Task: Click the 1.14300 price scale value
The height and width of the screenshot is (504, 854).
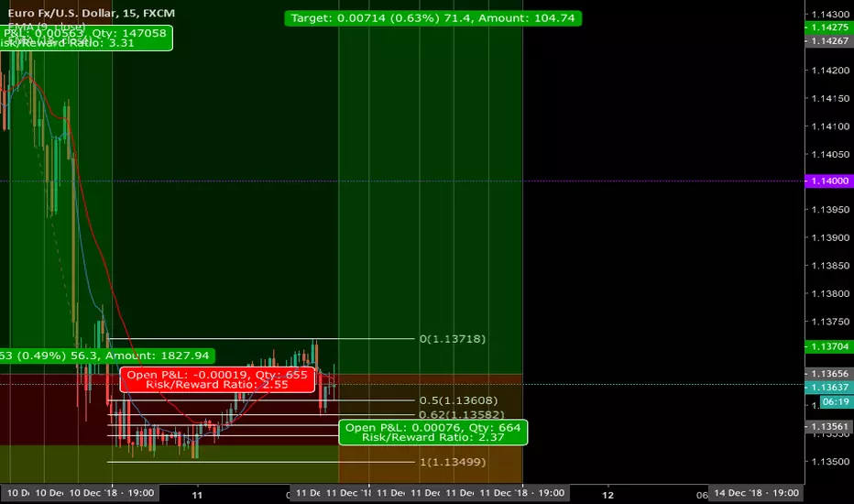Action: tap(830, 14)
